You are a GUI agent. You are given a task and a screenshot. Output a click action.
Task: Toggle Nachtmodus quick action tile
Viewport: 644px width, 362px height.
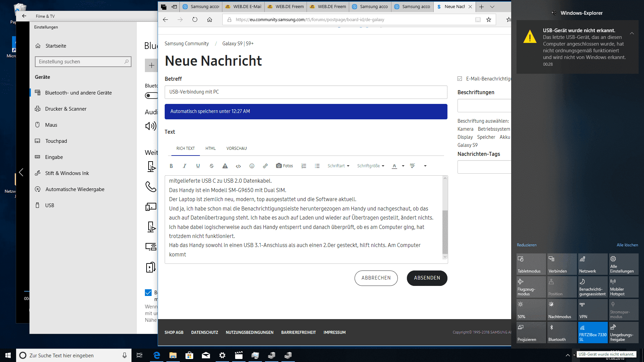pos(561,310)
